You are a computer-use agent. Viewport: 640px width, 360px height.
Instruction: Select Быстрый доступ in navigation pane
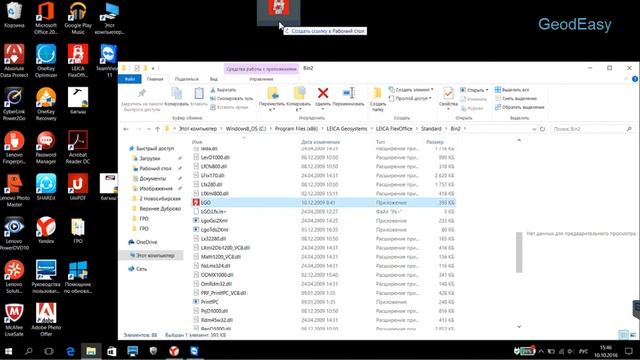pyautogui.click(x=155, y=149)
